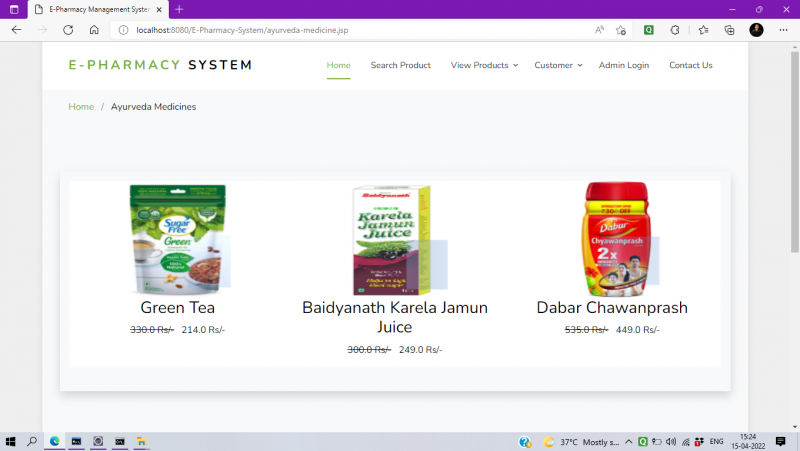Click the Green Tea product image
Viewport: 800px width, 451px height.
tap(178, 240)
